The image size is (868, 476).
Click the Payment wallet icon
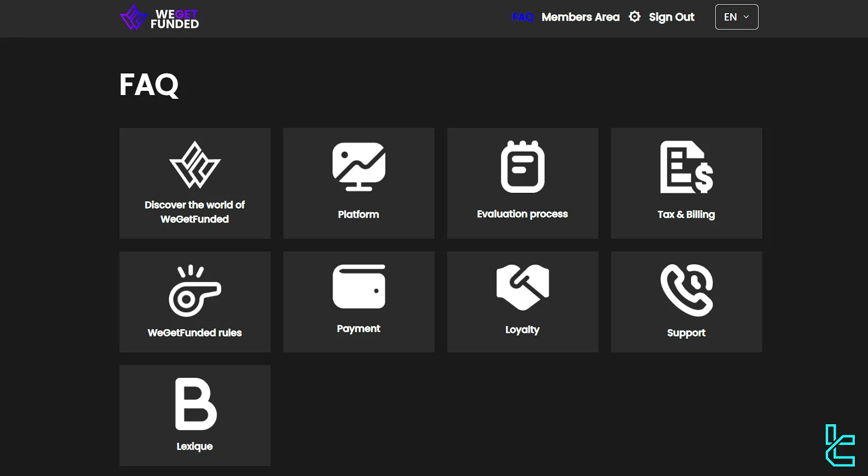[x=359, y=286]
